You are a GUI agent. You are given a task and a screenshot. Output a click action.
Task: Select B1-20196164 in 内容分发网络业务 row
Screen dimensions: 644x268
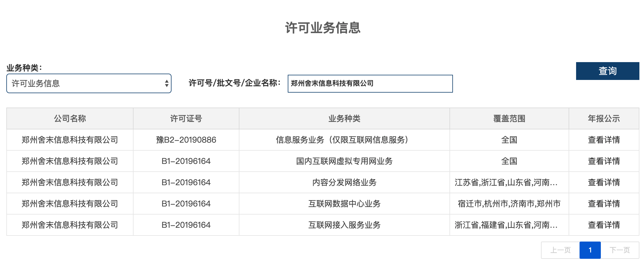[186, 182]
